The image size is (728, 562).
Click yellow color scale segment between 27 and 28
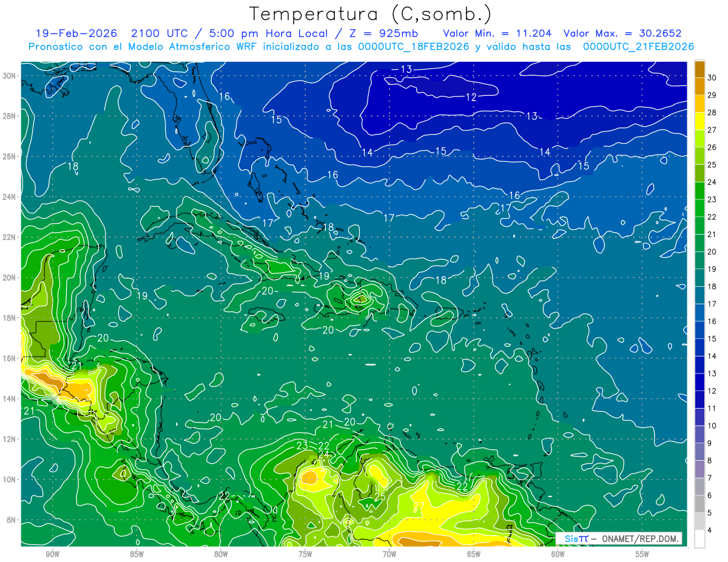coord(699,121)
